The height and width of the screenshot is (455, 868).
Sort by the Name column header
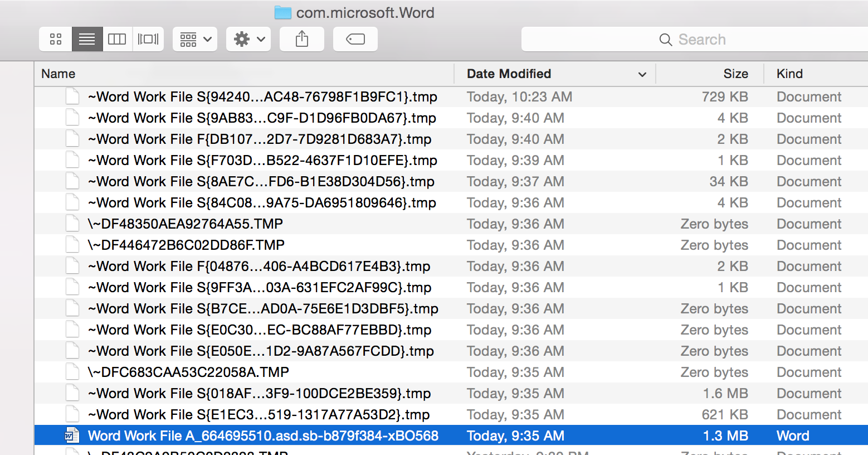tap(244, 74)
